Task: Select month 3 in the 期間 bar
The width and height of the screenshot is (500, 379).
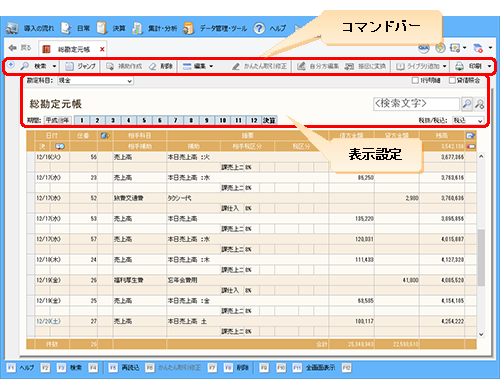Action: (113, 120)
